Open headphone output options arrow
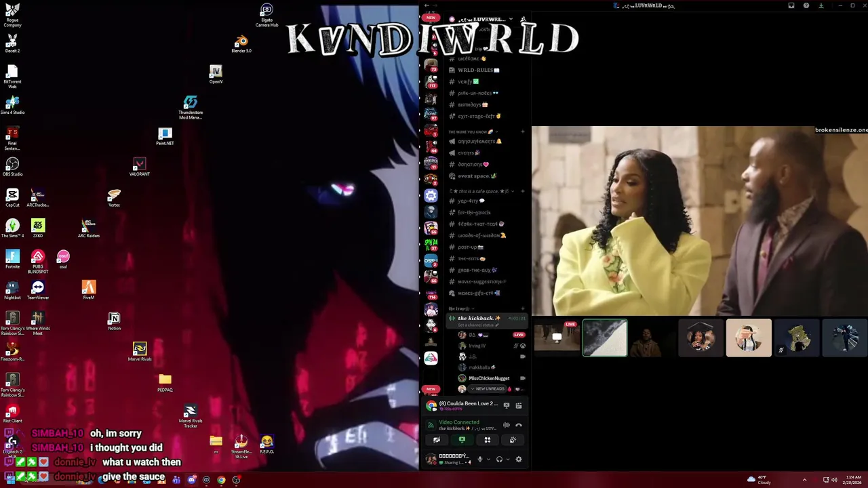Screen dimensions: 868x488 point(507,459)
